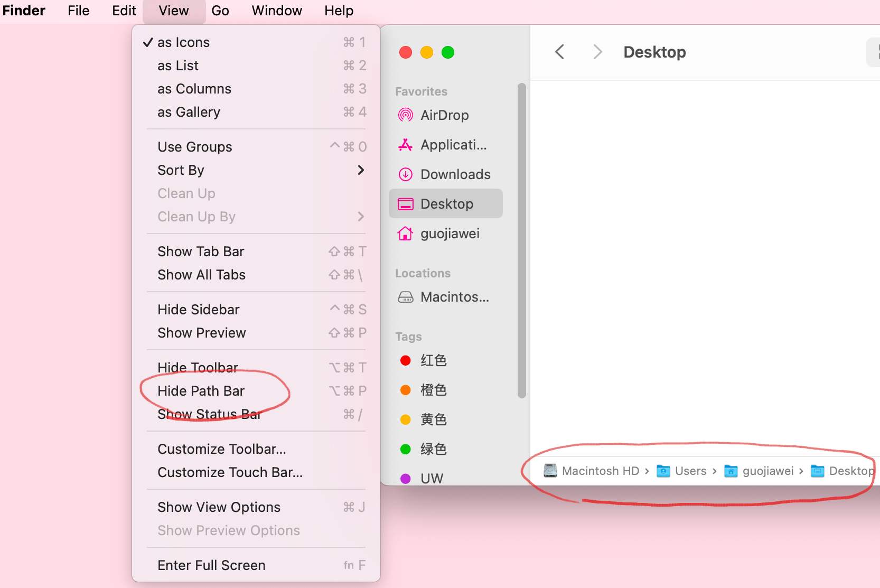Select the checked 'as Icons' view option
Image resolution: width=880 pixels, height=588 pixels.
(x=183, y=42)
